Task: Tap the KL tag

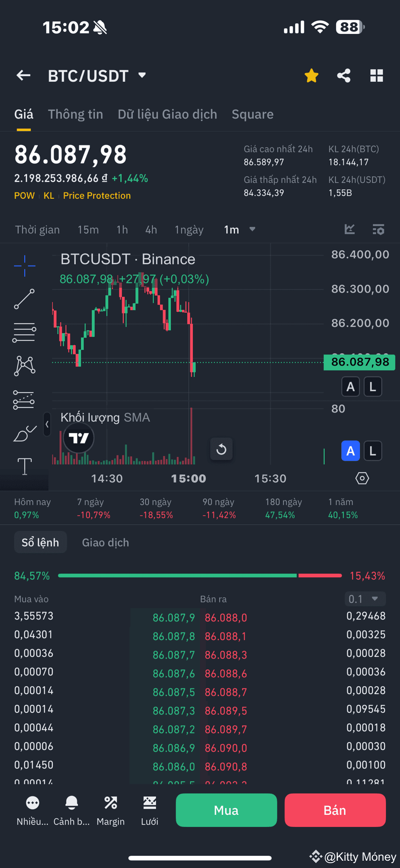Action: 49,195
